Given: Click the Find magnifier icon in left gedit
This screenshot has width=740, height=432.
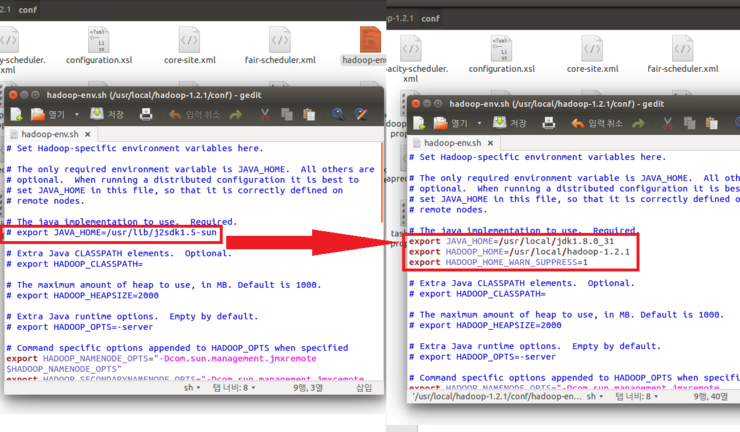Looking at the screenshot, I should pos(339,115).
